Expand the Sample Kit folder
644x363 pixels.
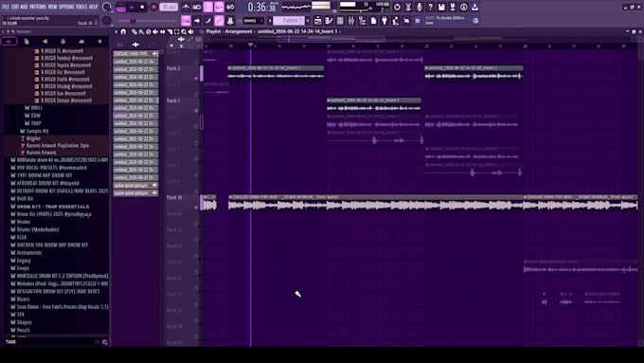click(x=34, y=131)
